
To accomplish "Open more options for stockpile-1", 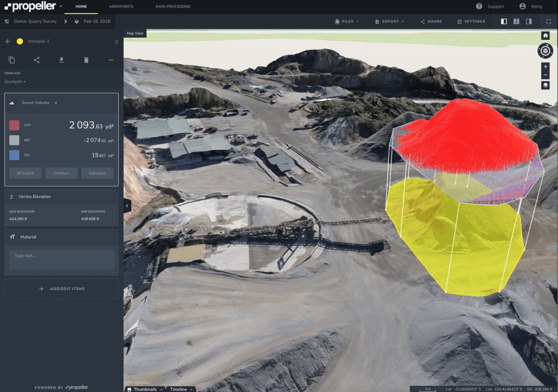I will click(x=111, y=60).
